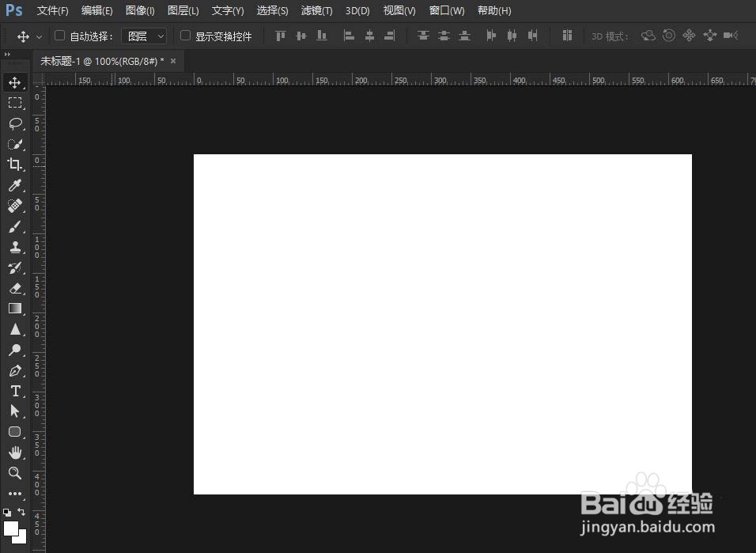The width and height of the screenshot is (756, 553).
Task: Select the Horizontal Type tool
Action: 15,391
